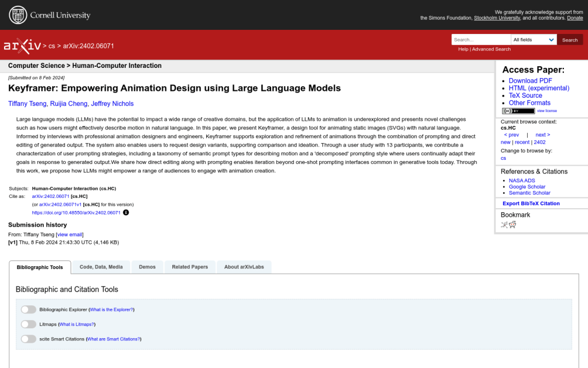Open Export BibTeX Citation
Screen dimensions: 588x368
531,204
